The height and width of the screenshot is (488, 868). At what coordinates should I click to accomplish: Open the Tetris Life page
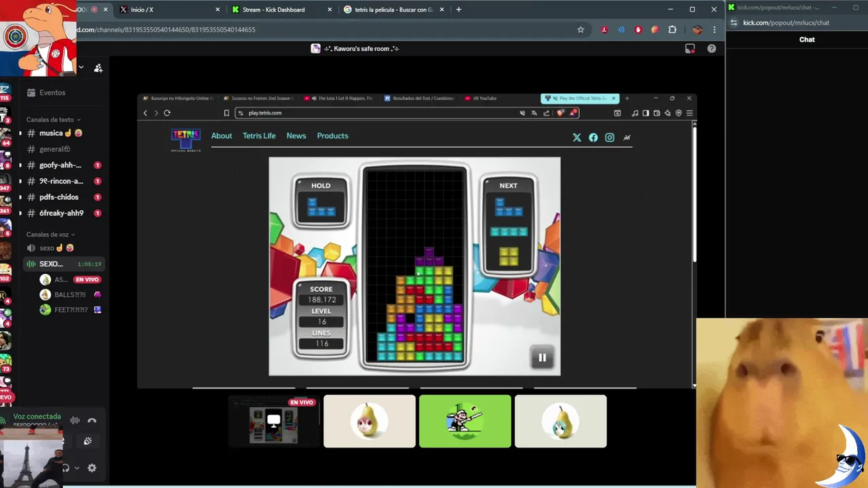(259, 136)
